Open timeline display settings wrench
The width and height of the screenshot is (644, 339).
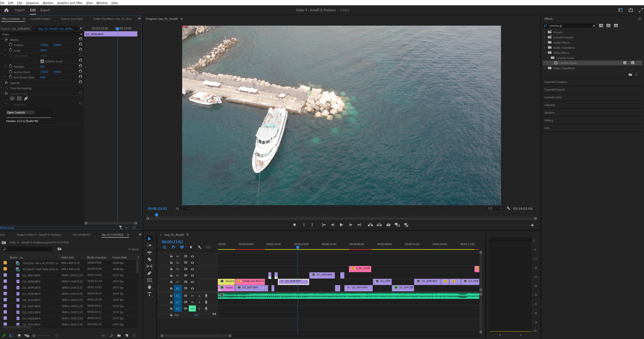point(199,247)
